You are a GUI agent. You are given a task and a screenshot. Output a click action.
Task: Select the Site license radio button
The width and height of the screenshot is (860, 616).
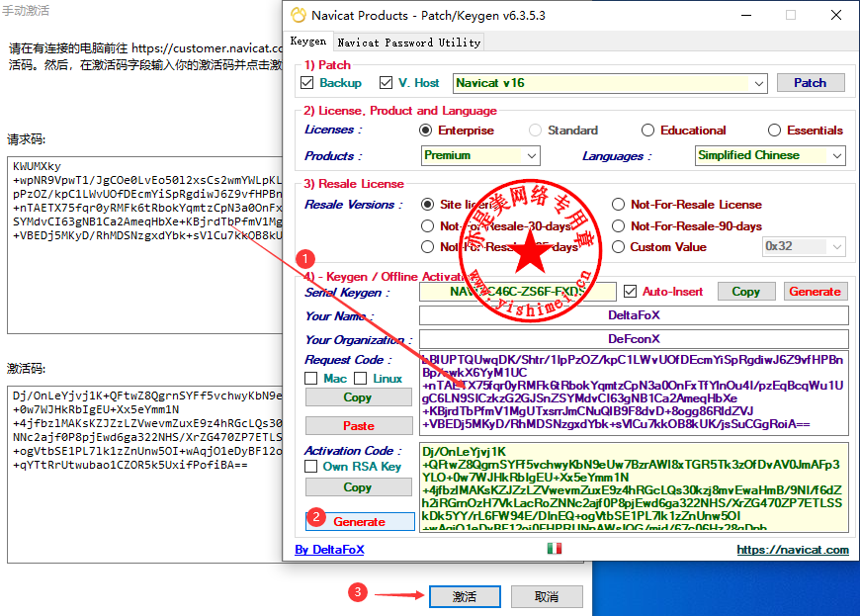click(427, 205)
